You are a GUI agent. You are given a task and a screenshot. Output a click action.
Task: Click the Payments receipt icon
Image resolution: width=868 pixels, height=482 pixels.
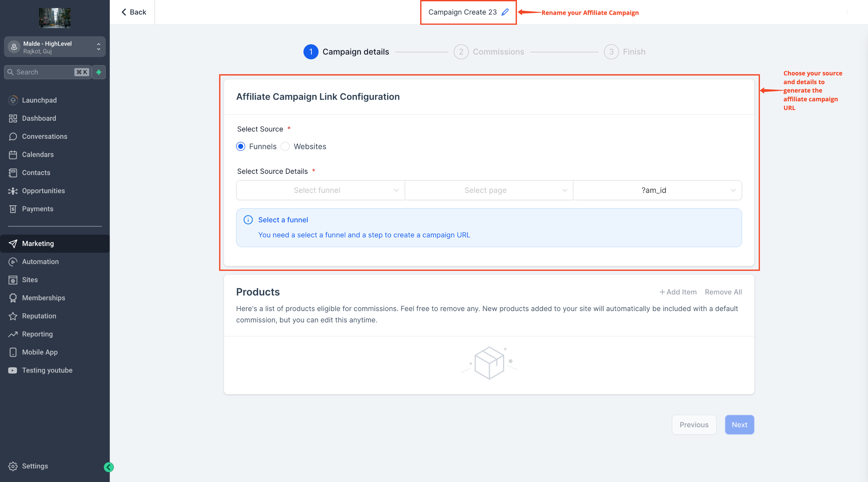pos(13,209)
